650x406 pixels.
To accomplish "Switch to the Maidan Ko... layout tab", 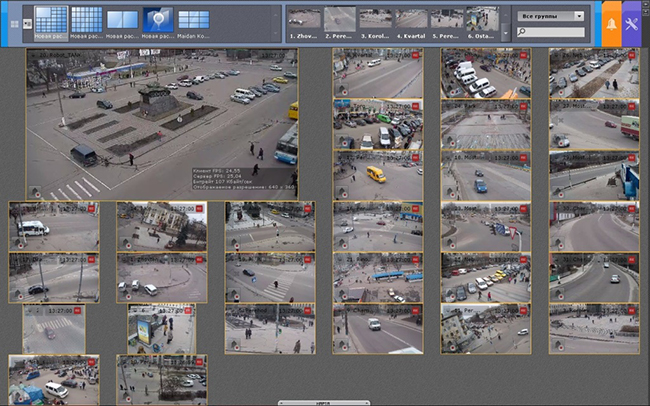I will click(193, 21).
